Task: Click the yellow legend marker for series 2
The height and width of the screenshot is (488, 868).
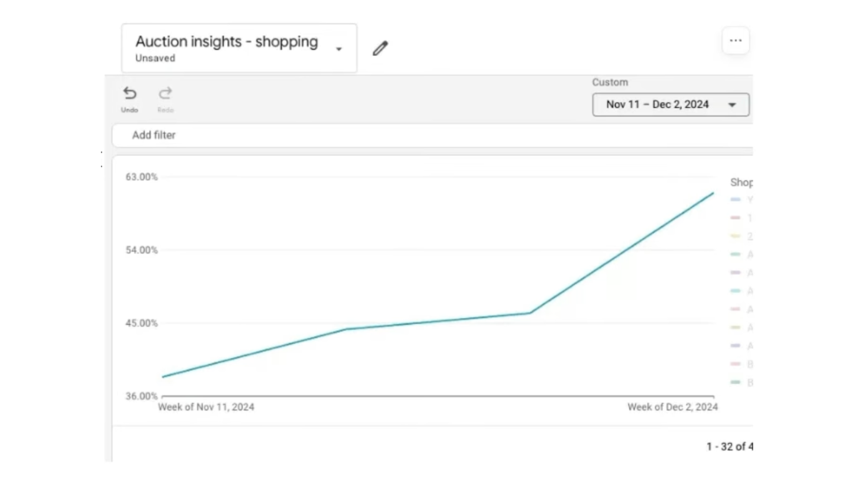Action: 735,236
